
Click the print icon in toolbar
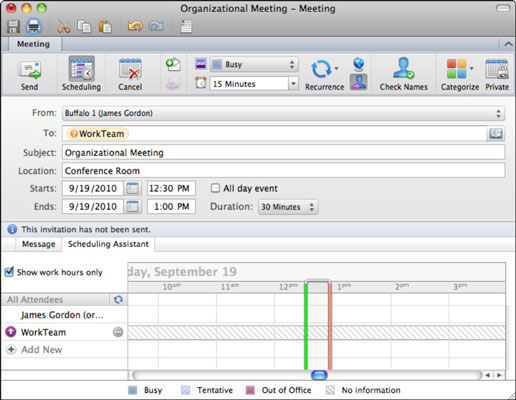[34, 26]
